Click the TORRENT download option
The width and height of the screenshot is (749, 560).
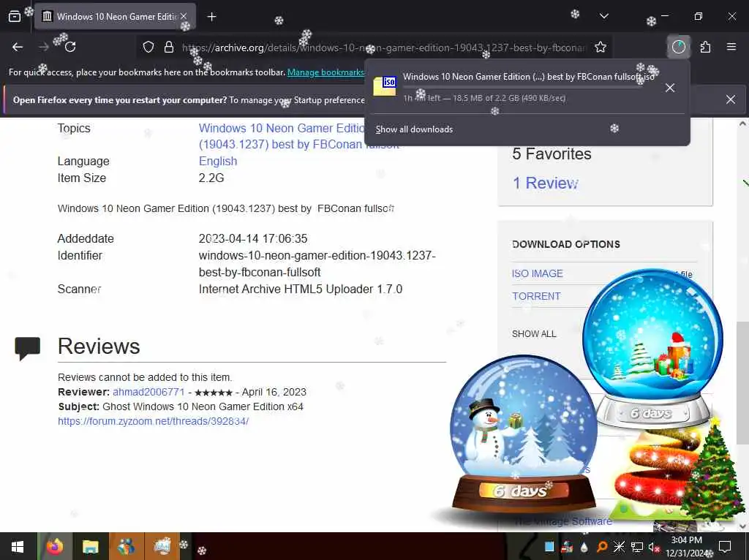[x=536, y=297]
